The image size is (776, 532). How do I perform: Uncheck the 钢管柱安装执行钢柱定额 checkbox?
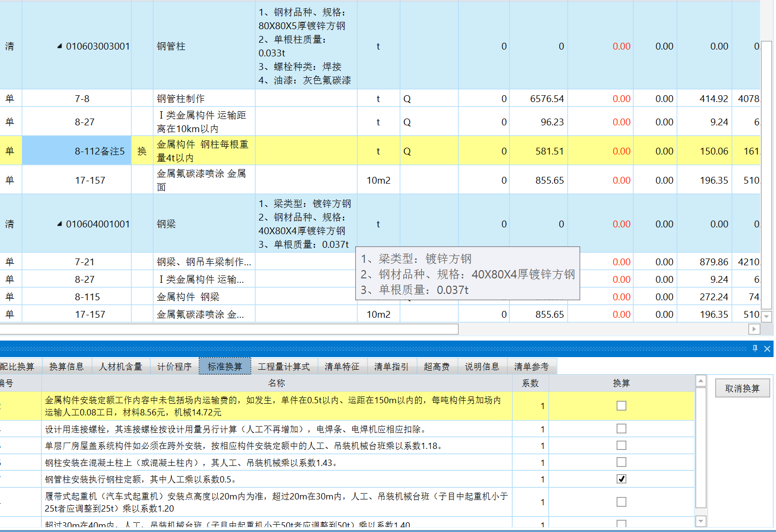(621, 479)
